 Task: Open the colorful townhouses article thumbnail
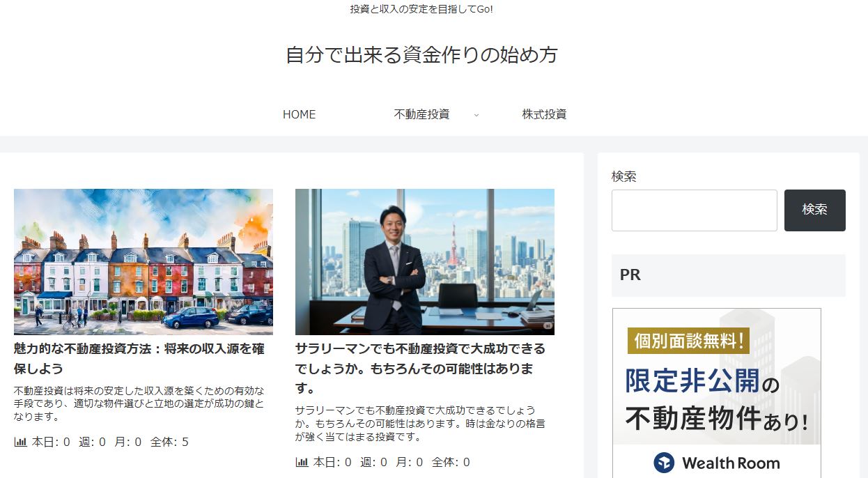point(144,262)
